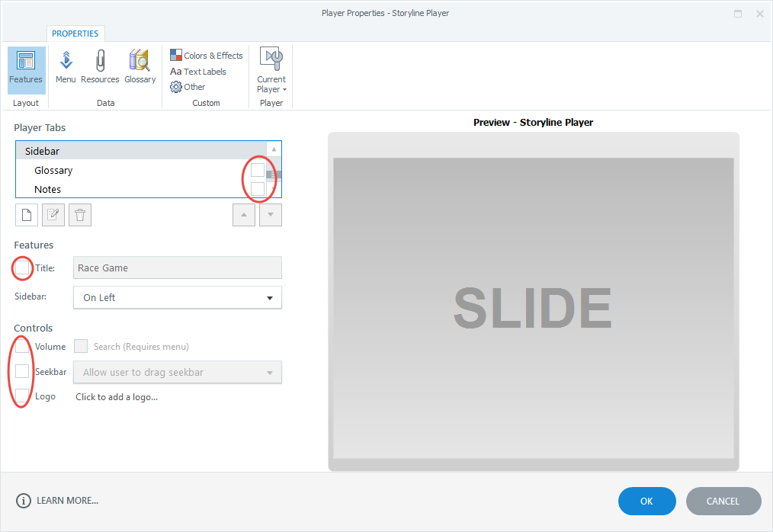The width and height of the screenshot is (773, 532).
Task: Open the Glossary books icon
Action: pos(140,69)
